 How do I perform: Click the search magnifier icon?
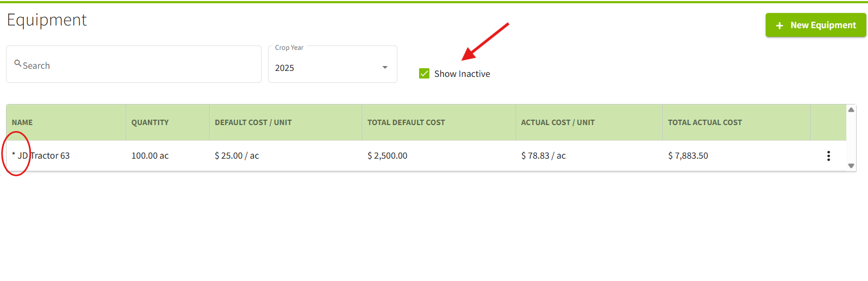click(18, 63)
